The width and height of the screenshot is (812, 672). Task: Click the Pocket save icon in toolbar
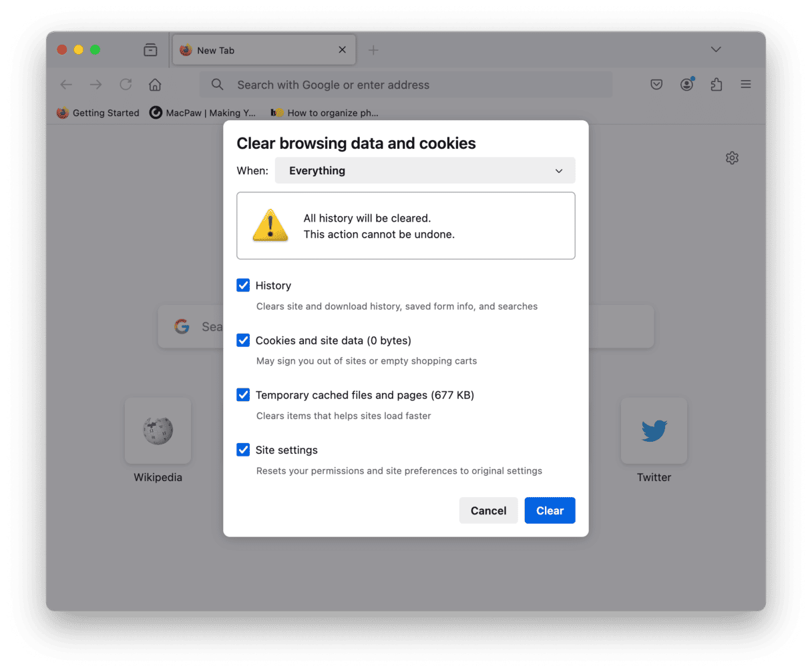(656, 85)
